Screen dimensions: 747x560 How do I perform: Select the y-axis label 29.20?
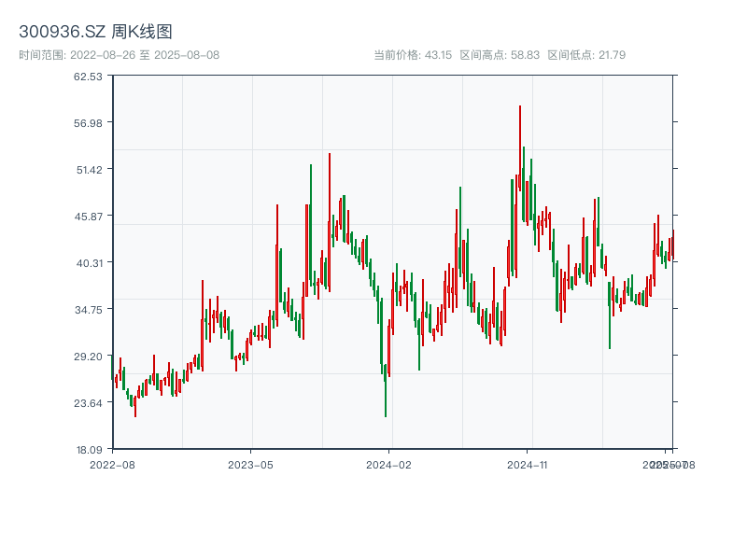point(88,357)
